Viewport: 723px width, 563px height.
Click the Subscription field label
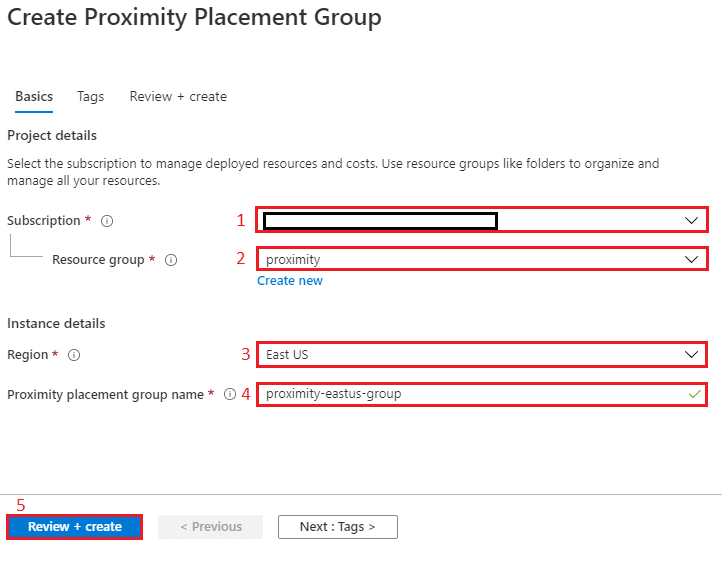(44, 221)
